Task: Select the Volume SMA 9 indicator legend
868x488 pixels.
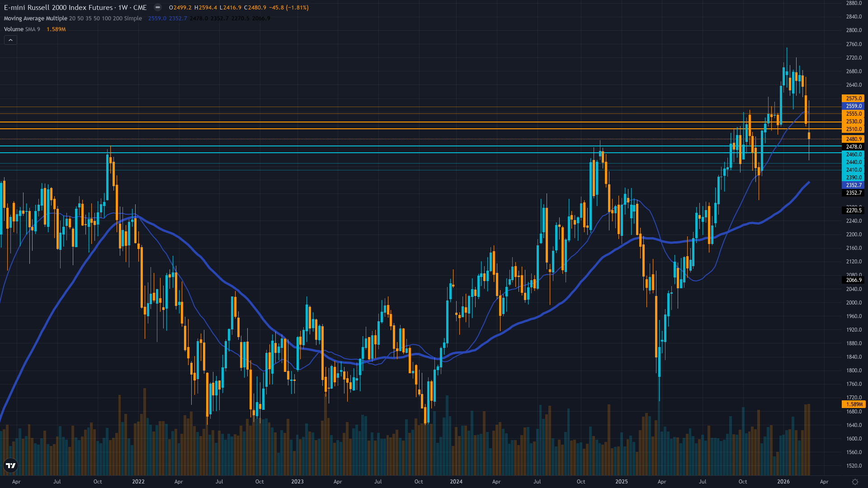Action: pyautogui.click(x=22, y=29)
